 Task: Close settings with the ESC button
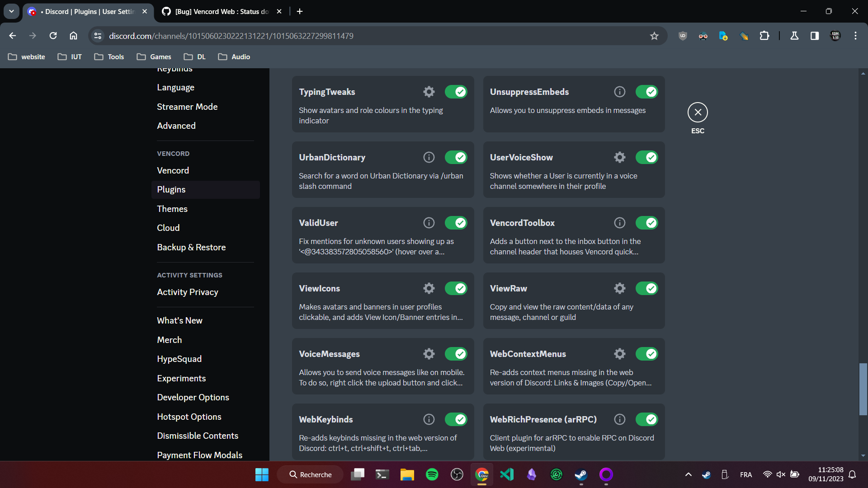698,112
